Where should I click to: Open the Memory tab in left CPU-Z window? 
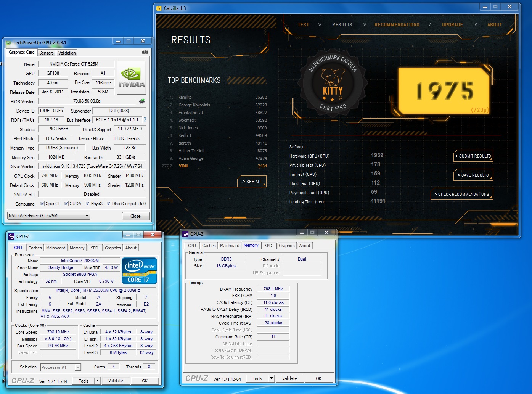[x=77, y=248]
